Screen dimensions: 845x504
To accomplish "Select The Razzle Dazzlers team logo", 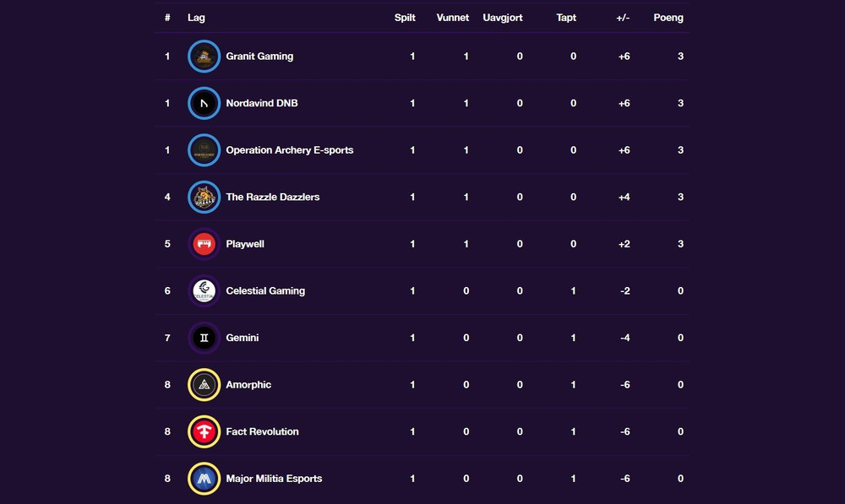I will coord(204,197).
